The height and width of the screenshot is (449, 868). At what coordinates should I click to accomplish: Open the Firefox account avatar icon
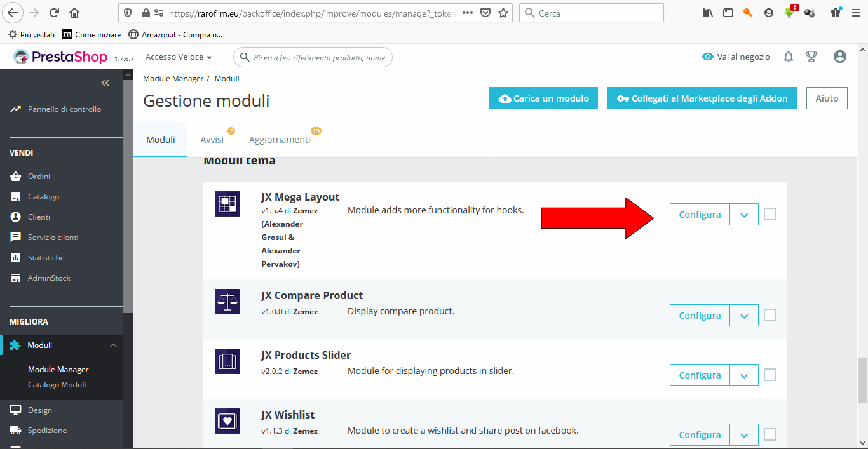tap(769, 13)
